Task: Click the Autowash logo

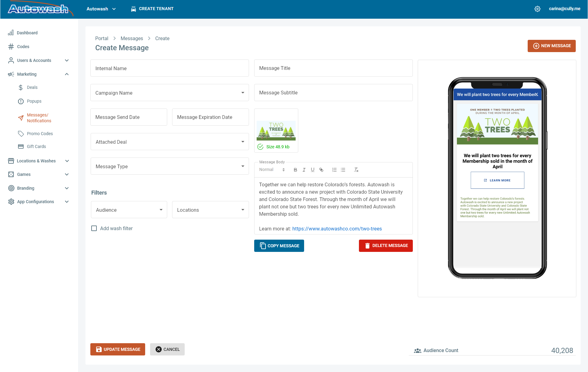Action: [x=40, y=9]
